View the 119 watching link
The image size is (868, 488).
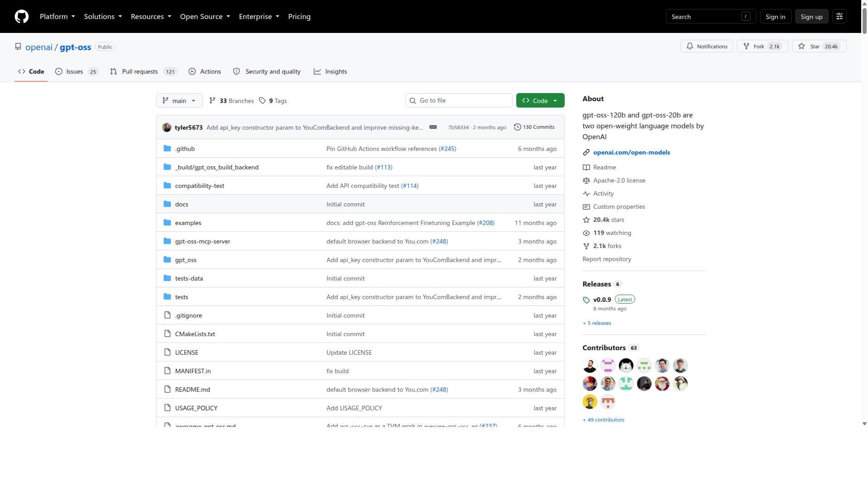click(607, 233)
